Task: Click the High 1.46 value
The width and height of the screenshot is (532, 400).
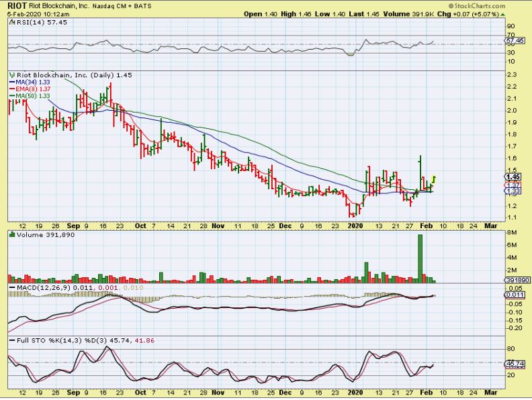Action: (x=296, y=14)
